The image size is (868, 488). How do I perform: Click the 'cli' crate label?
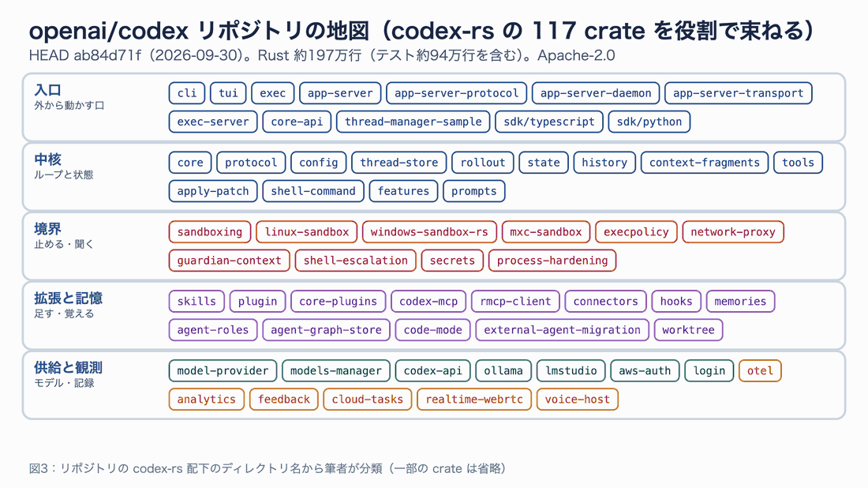coord(187,93)
